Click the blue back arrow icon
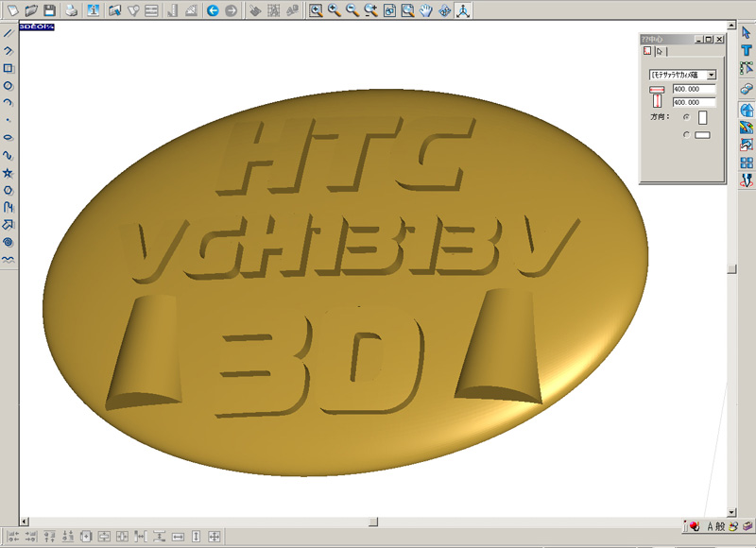The image size is (756, 548). click(213, 10)
